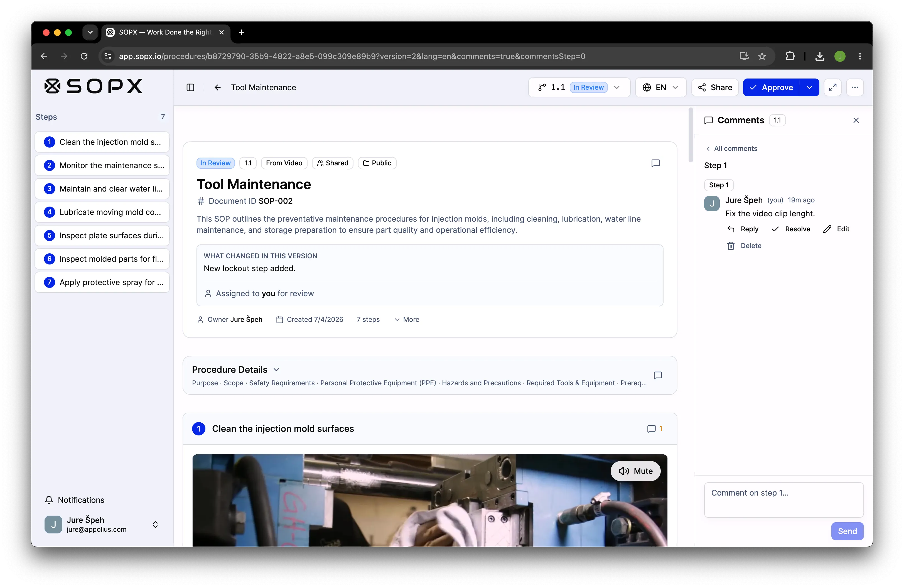Toggle the sidebar panel icon

pyautogui.click(x=190, y=87)
